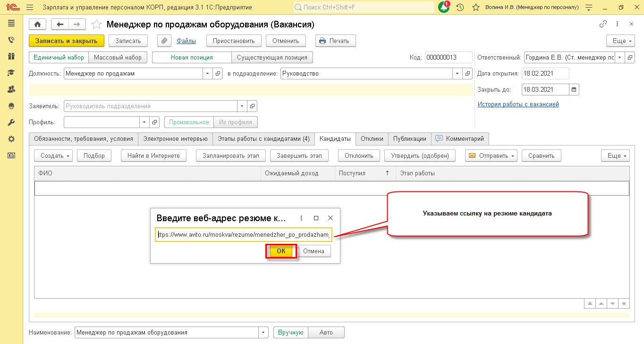Focus the global search field

tap(364, 8)
